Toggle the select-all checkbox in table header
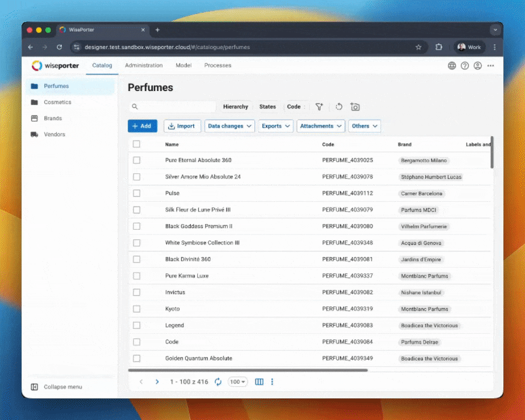525x420 pixels. click(x=136, y=144)
